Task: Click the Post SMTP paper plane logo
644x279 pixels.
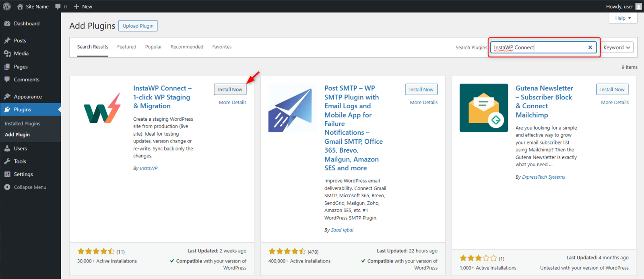Action: pos(293,108)
